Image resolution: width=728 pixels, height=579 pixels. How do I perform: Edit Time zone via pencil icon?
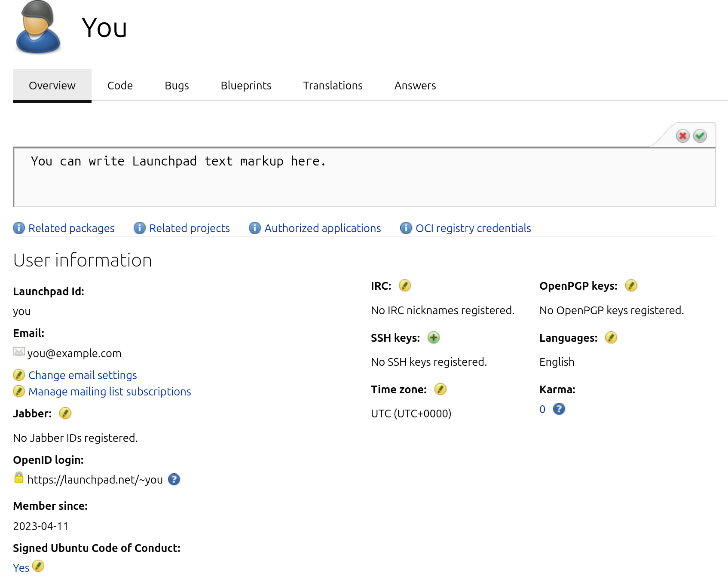[x=440, y=389]
